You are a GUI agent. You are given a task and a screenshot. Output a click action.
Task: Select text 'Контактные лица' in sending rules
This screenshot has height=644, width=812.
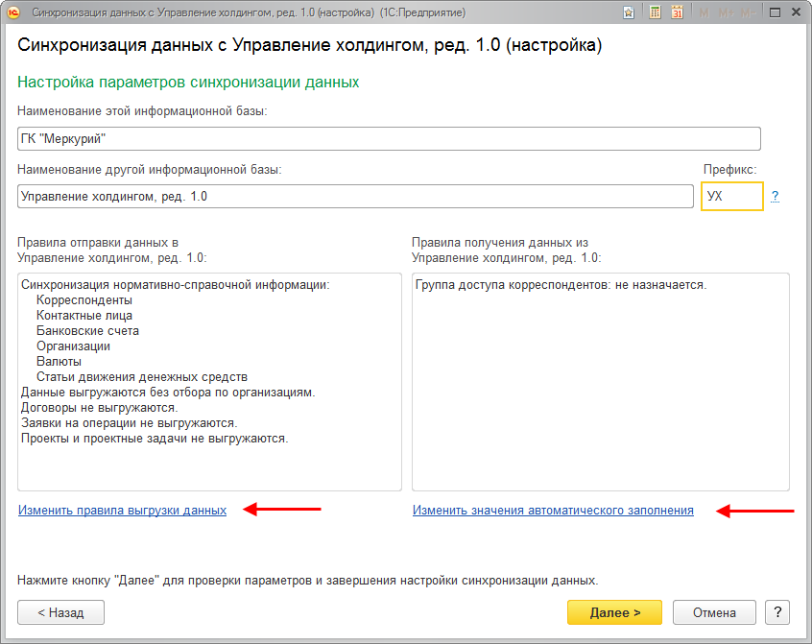(84, 315)
